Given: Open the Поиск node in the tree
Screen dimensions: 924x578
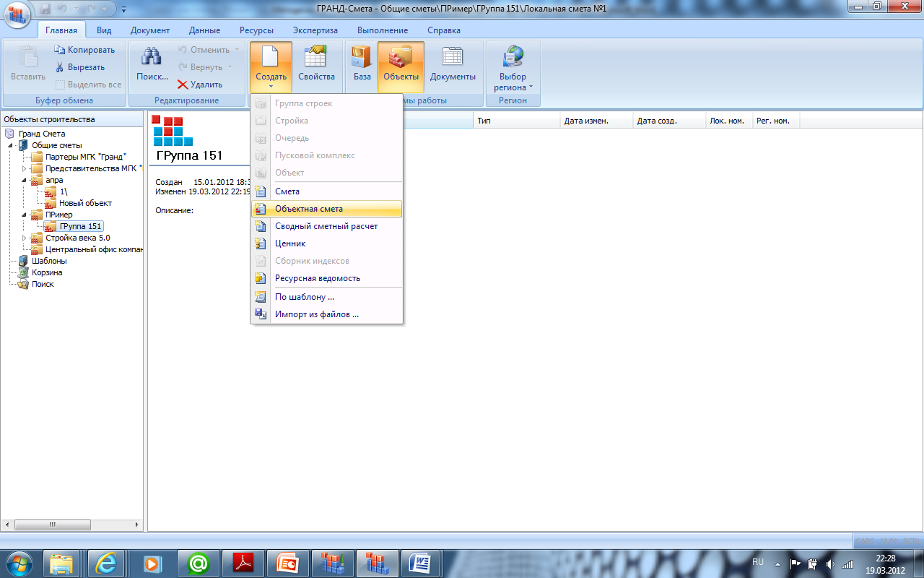Looking at the screenshot, I should pyautogui.click(x=43, y=284).
